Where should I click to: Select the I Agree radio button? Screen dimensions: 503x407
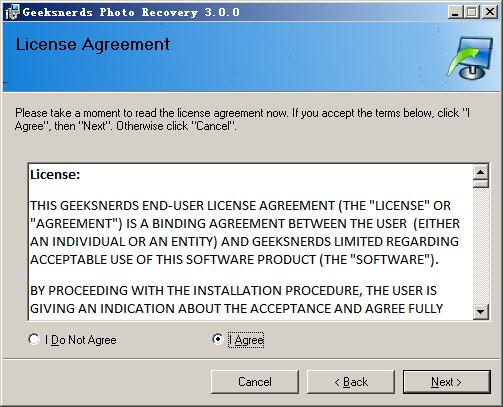pyautogui.click(x=217, y=339)
